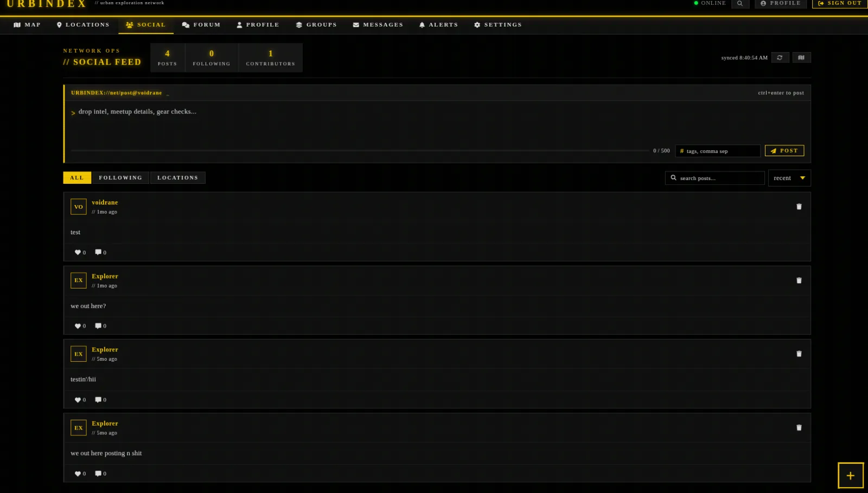Click the 1 Contributors stat tile
Image resolution: width=868 pixels, height=493 pixels.
tap(271, 57)
